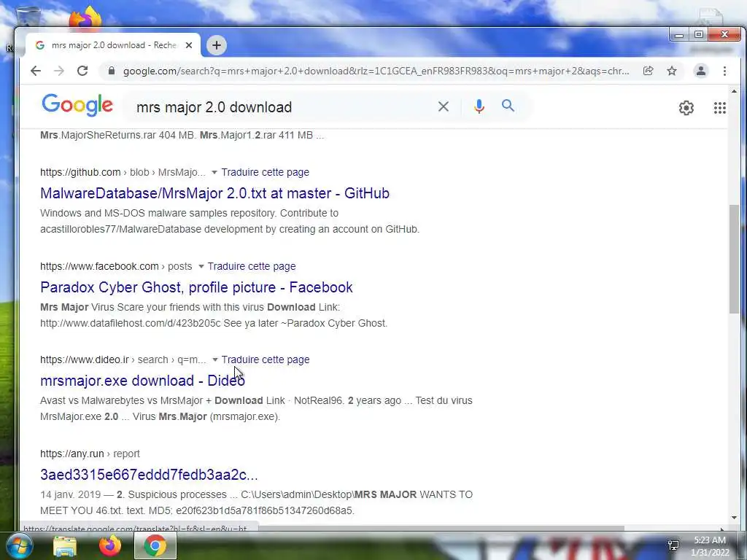Screen dimensions: 747x560
Task: Click the datafilehost.com link text in snippet
Action: tap(131, 323)
